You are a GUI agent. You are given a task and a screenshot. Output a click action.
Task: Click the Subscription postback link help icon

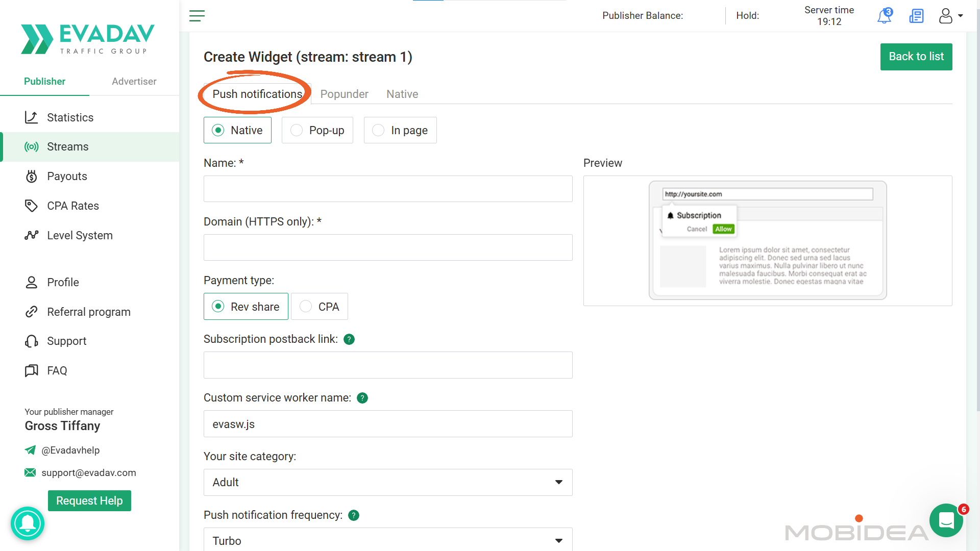tap(349, 339)
